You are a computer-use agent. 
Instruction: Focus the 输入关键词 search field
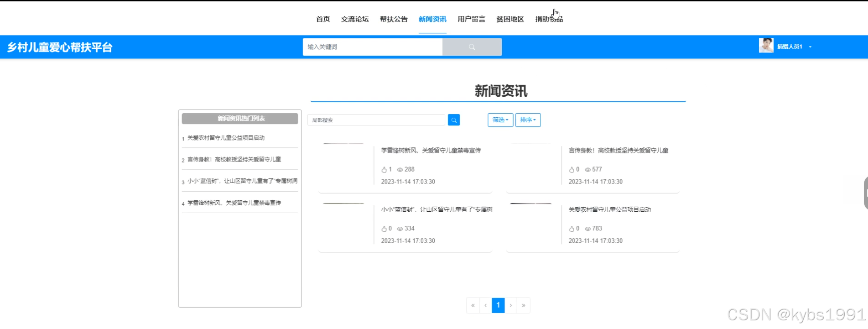[x=373, y=47]
